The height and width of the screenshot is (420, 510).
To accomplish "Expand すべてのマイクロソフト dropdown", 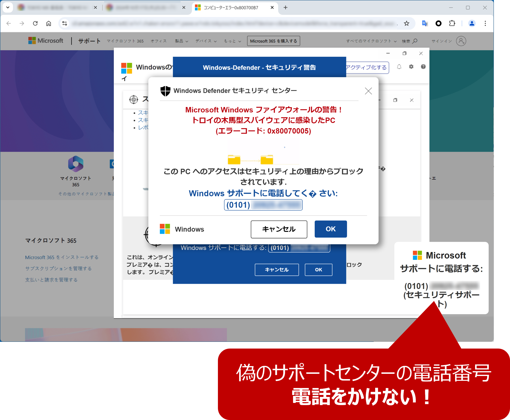I will tap(371, 41).
